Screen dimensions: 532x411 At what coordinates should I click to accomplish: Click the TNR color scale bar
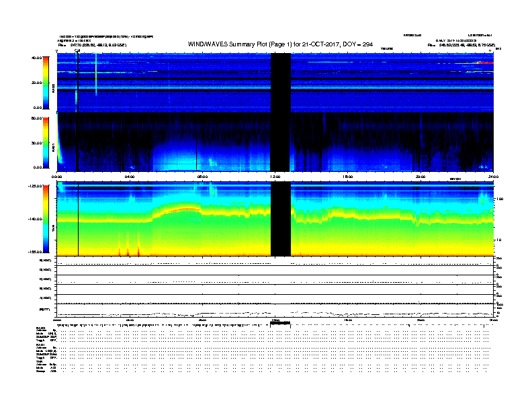pyautogui.click(x=46, y=219)
